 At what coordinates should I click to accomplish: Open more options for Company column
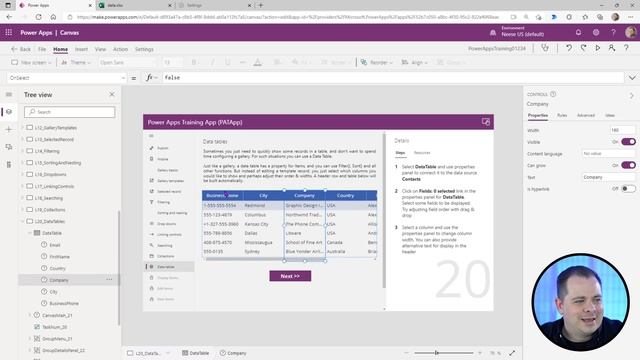click(x=109, y=280)
